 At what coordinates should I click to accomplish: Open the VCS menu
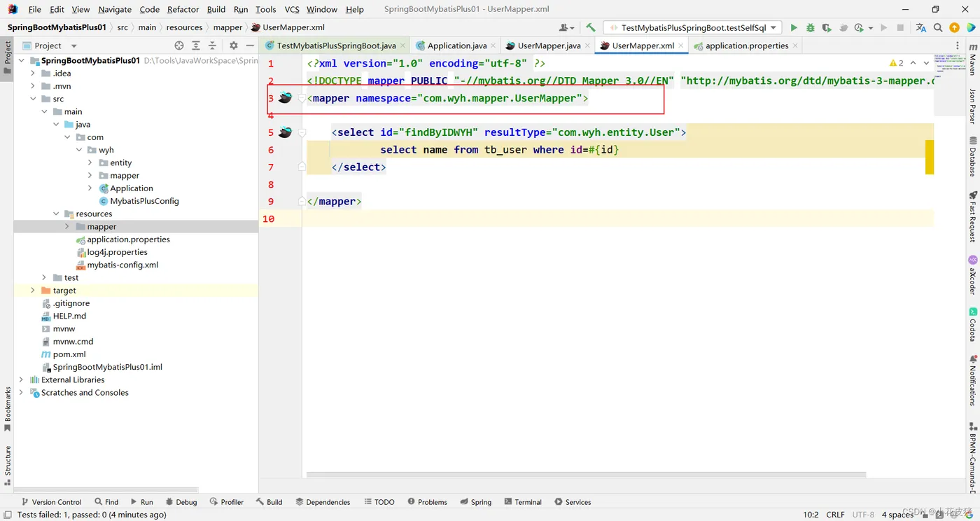pos(292,9)
